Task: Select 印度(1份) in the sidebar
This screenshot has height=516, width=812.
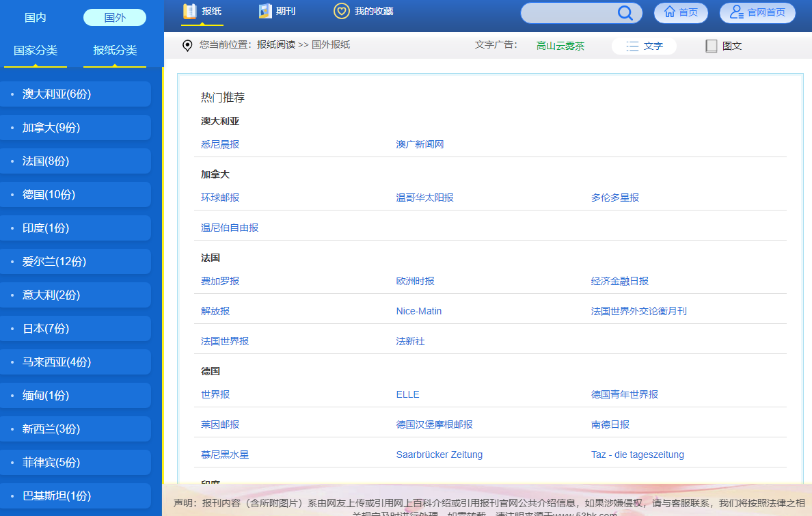Action: coord(76,228)
